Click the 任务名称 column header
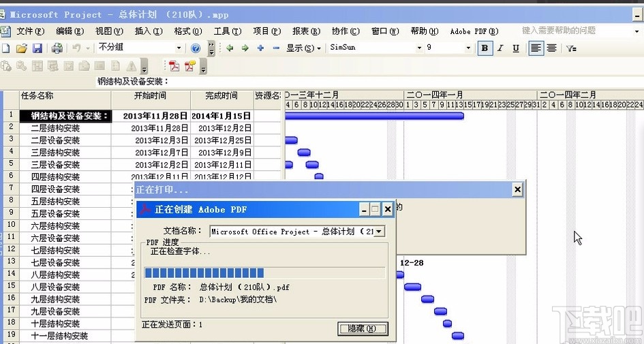This screenshot has width=644, height=344. pyautogui.click(x=65, y=99)
